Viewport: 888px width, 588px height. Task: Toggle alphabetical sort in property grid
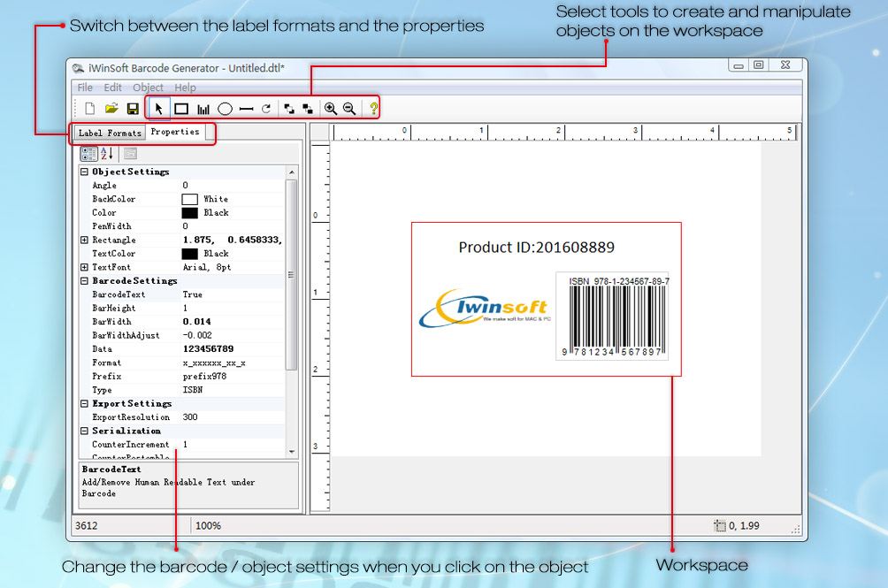[x=107, y=154]
